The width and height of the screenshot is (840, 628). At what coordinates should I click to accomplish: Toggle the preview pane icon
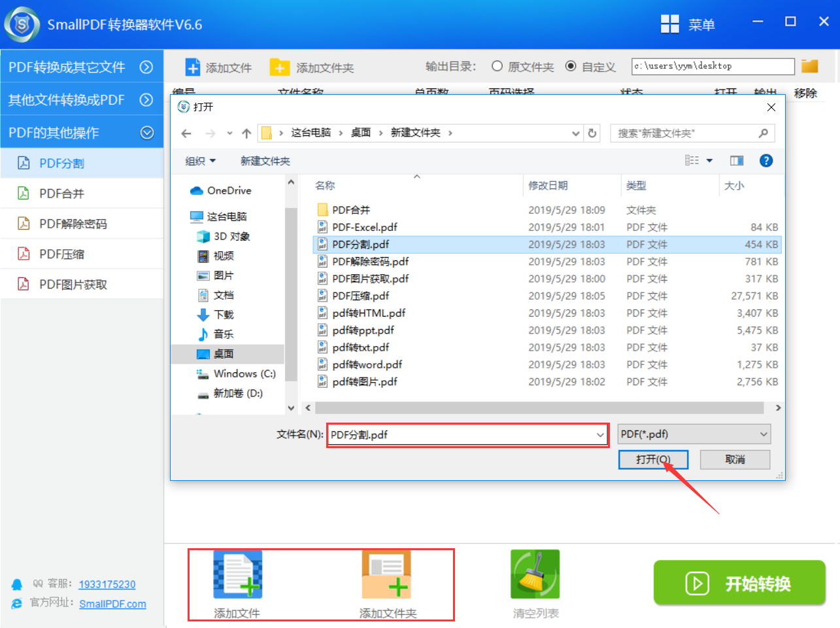pyautogui.click(x=737, y=161)
